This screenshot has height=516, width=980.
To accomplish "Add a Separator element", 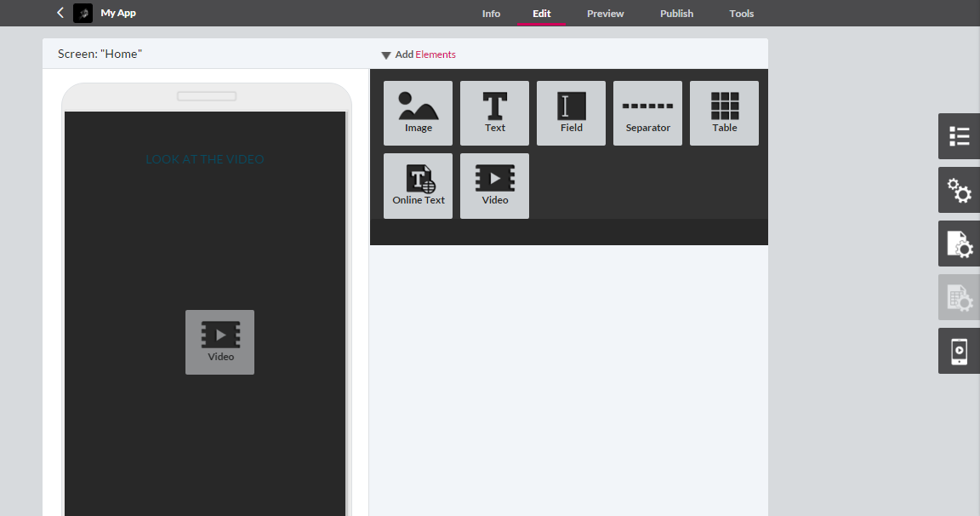I will (647, 113).
